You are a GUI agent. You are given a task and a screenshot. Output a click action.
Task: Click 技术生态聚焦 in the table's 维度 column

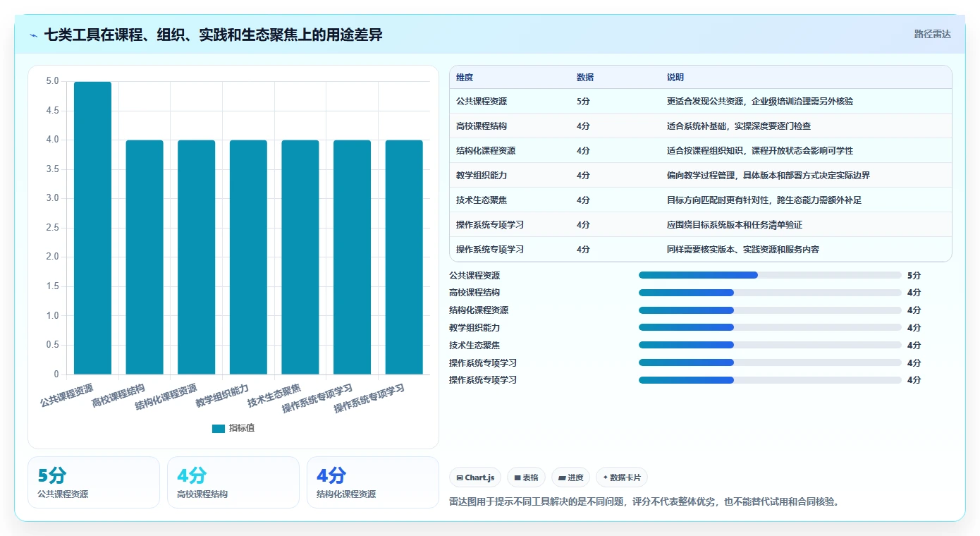tap(482, 200)
